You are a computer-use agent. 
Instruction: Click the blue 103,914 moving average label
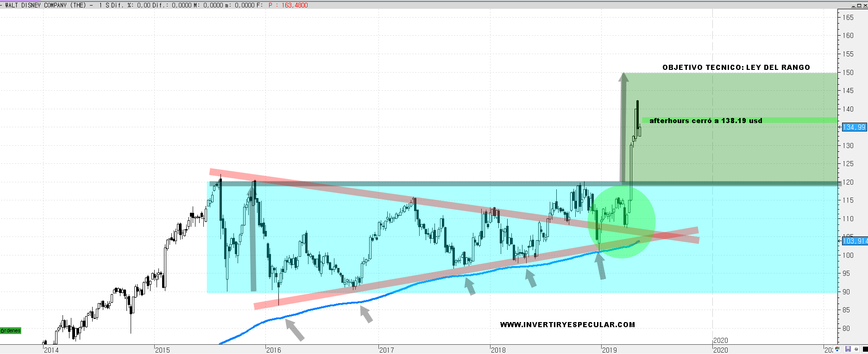point(855,241)
